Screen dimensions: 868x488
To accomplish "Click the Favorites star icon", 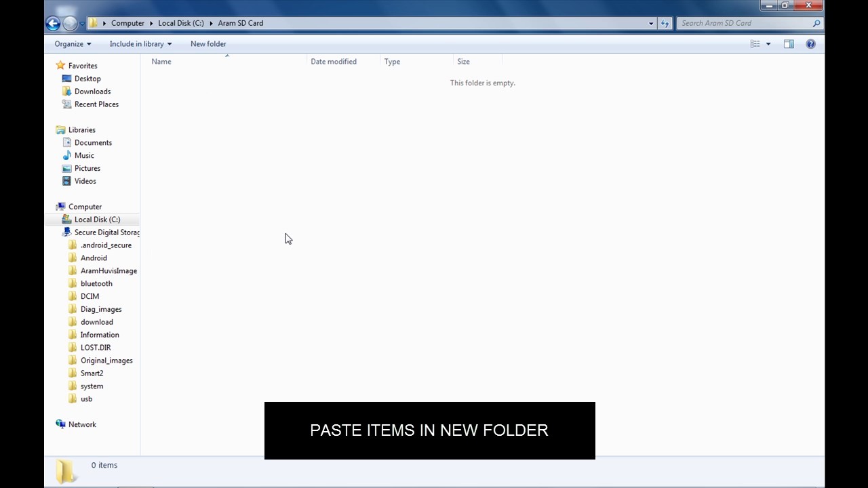I will coord(60,66).
